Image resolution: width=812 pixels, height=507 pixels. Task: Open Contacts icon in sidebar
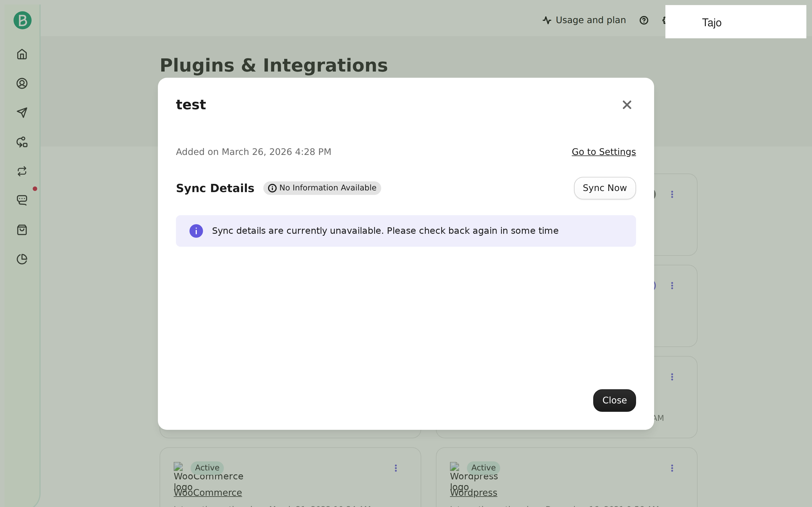[22, 83]
